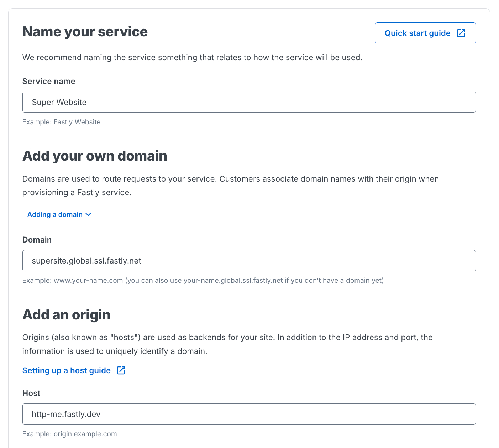
Task: Click the Example: www.your-name.com hint text
Action: click(203, 280)
